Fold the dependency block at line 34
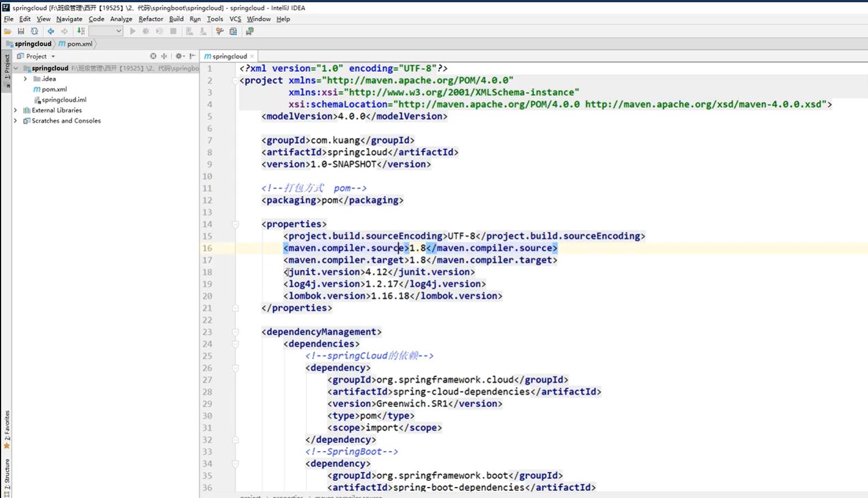Screen dimensions: 868x498 tap(235, 464)
